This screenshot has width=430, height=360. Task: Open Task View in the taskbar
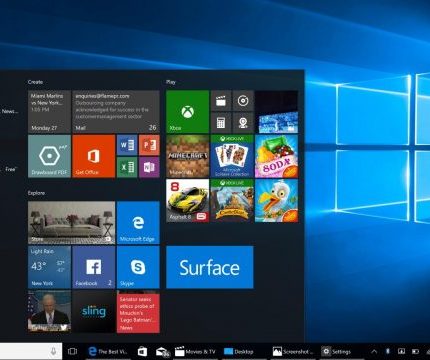(x=72, y=351)
